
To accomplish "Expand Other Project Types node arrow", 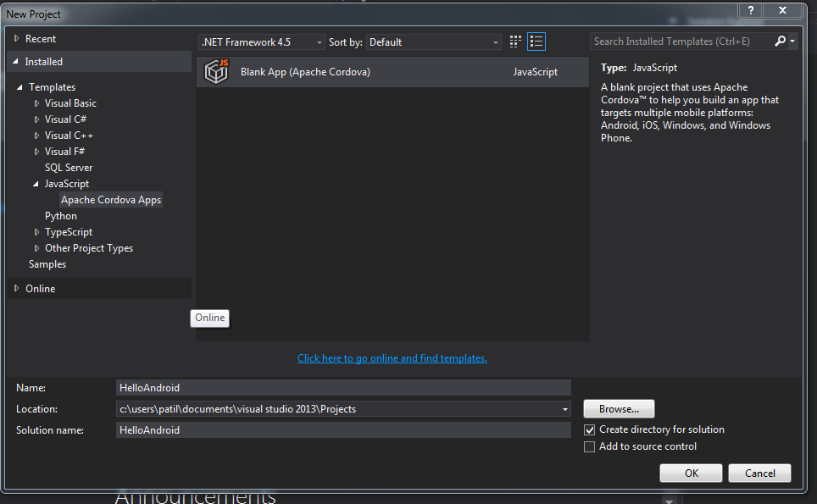I will click(x=36, y=248).
